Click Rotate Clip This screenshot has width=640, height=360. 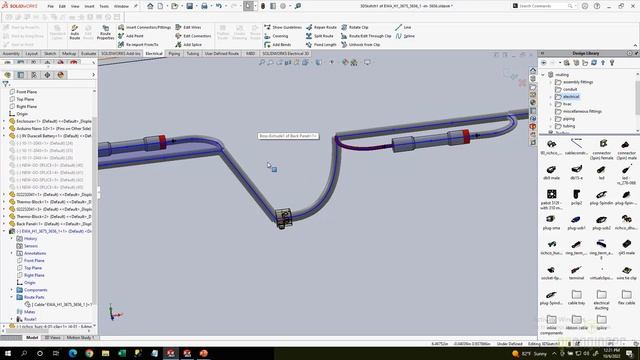355,27
